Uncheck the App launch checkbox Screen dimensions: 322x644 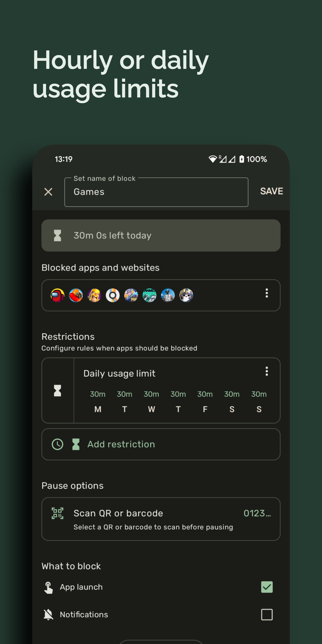[x=267, y=587]
